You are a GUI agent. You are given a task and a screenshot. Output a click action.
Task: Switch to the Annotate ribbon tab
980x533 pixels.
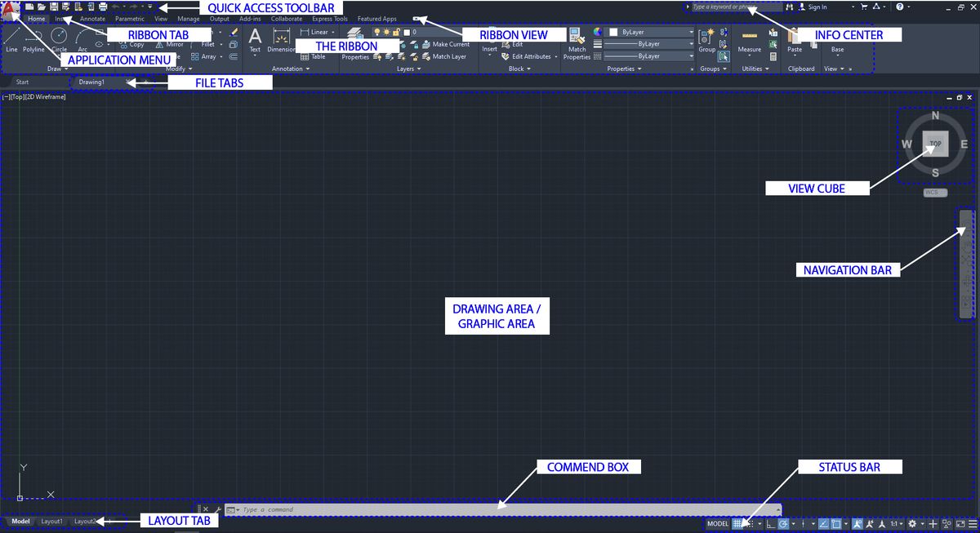pos(92,19)
